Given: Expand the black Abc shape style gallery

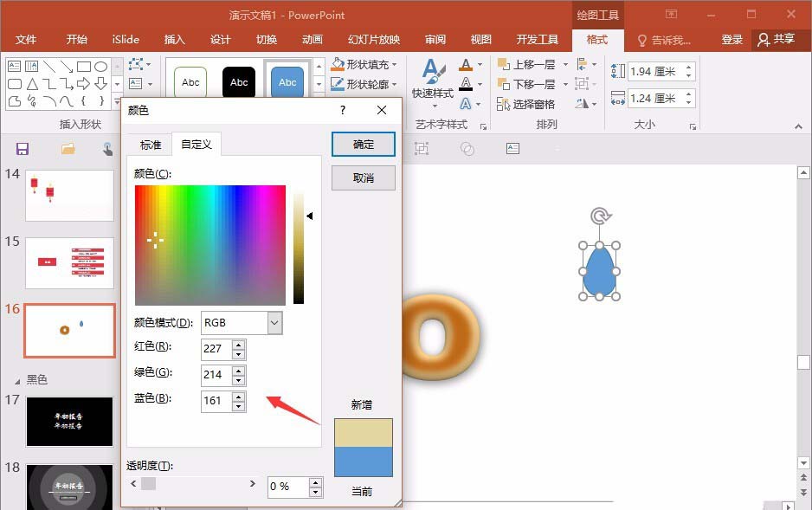Looking at the screenshot, I should coord(238,81).
